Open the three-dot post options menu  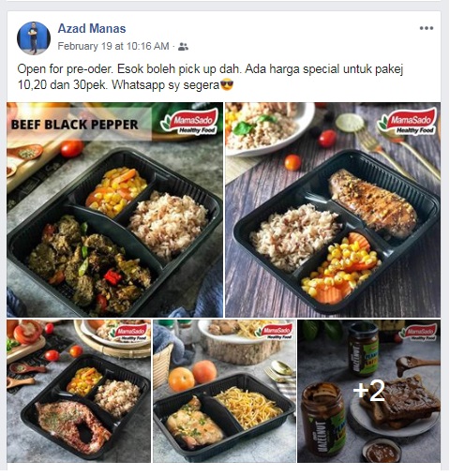coord(427,28)
